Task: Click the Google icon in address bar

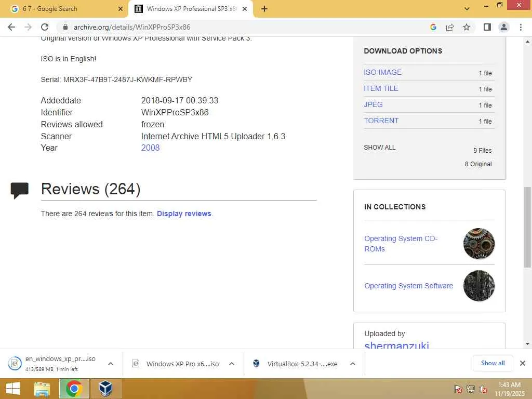Action: [x=433, y=27]
